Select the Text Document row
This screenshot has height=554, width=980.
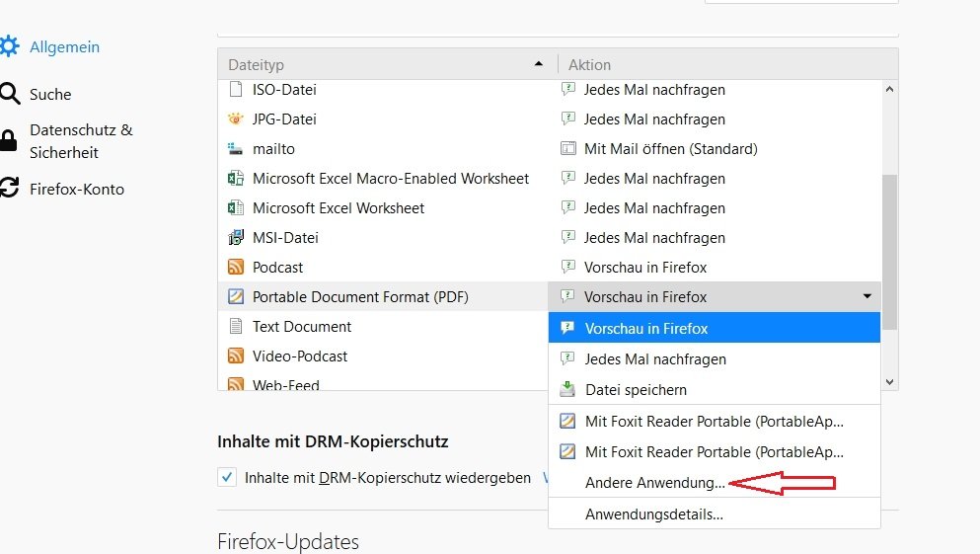pyautogui.click(x=383, y=327)
